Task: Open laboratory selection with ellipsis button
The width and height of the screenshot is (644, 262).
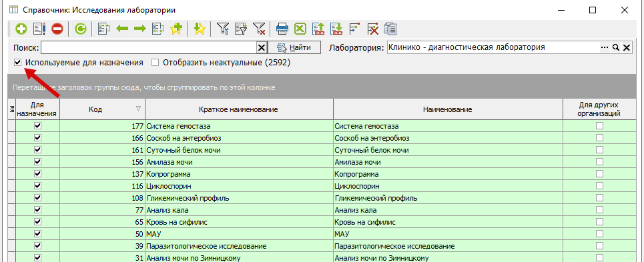Action: (604, 47)
